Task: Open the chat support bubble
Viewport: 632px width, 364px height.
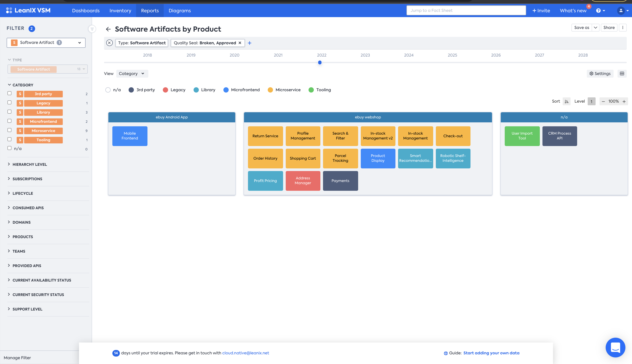Action: (615, 348)
